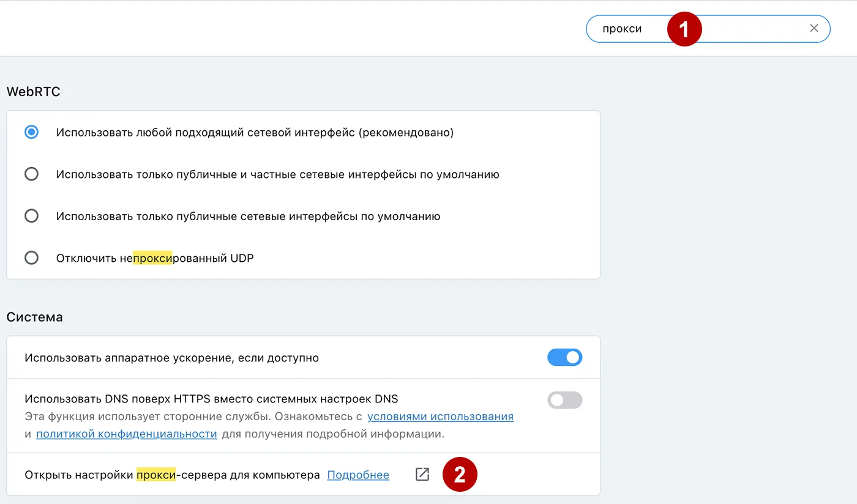Select 'публичные и частные сетевые интерфейсы' option

click(x=31, y=174)
